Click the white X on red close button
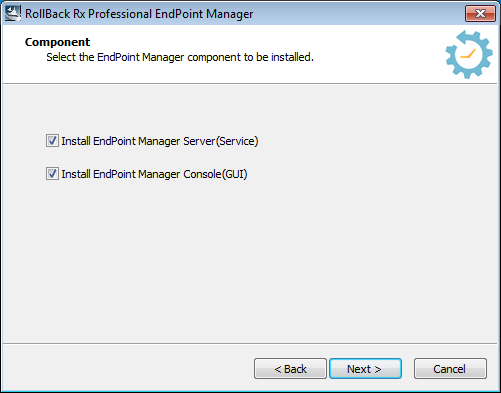The image size is (501, 393). 480,14
